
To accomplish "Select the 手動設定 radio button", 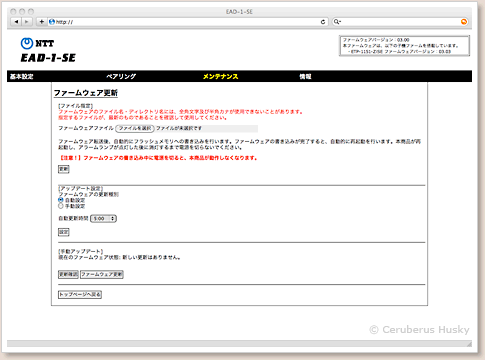I will (61, 206).
